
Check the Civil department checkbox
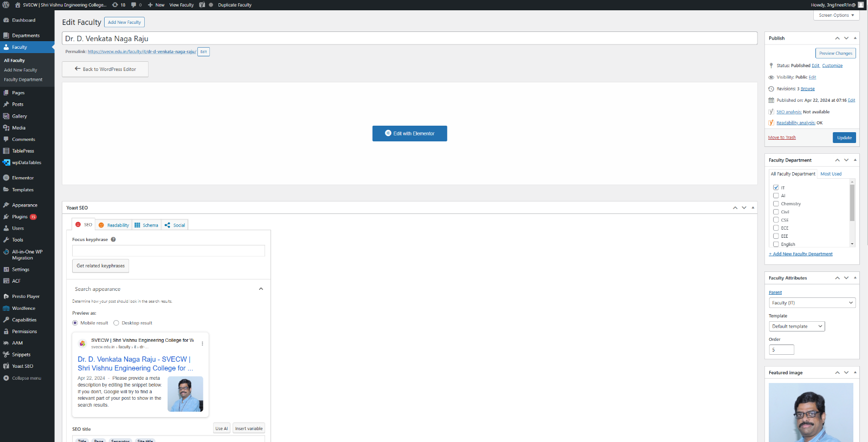(776, 212)
